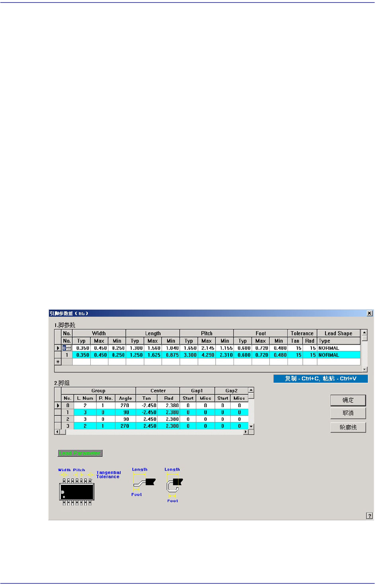Select L. Num 3 in group row 2
Image resolution: width=375 pixels, height=588 pixels.
(85, 419)
